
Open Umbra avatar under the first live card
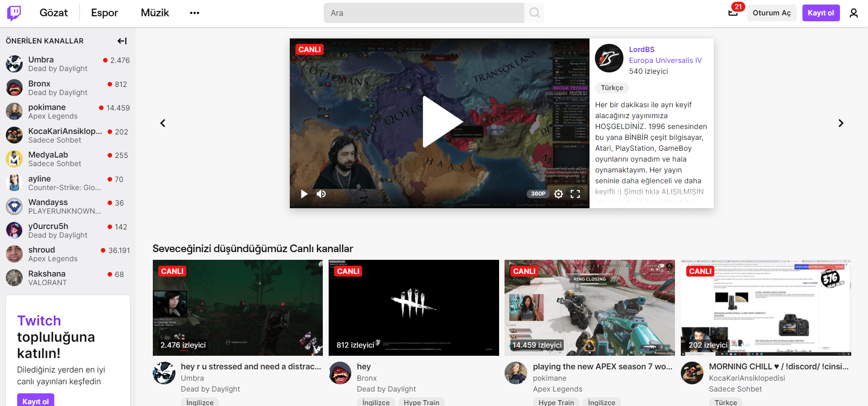164,373
